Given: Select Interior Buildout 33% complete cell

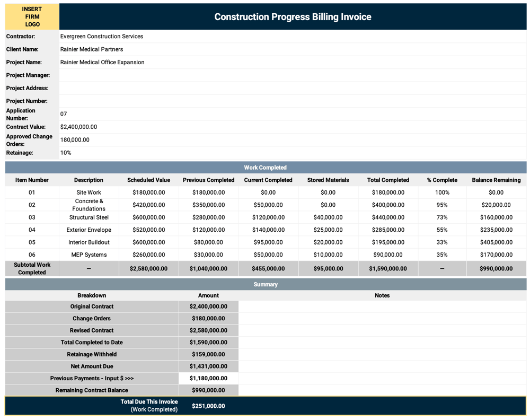Looking at the screenshot, I should (442, 242).
